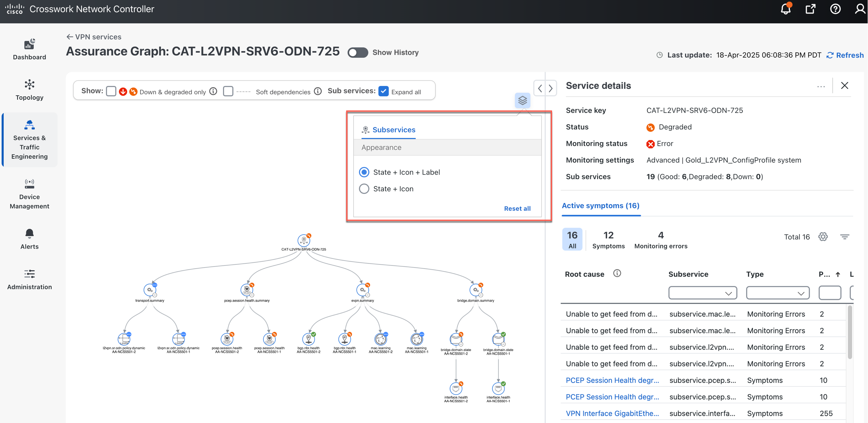Open Topology in the sidebar
The image size is (868, 423).
click(x=29, y=90)
